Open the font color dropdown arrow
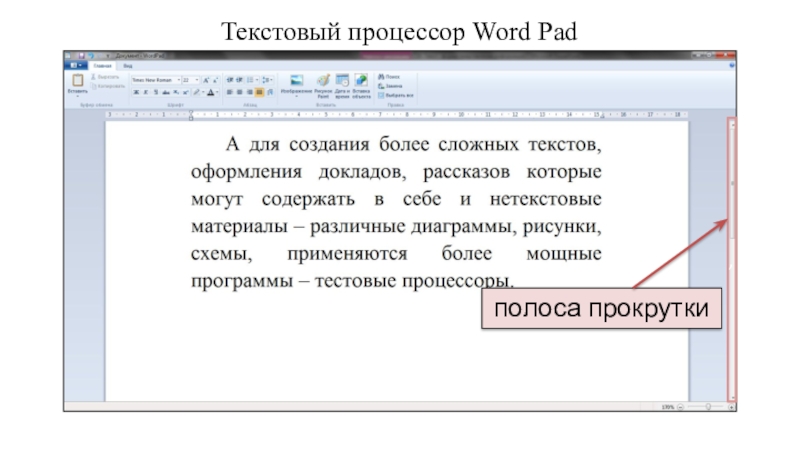Viewport: 800px width, 450px height. coord(217,92)
